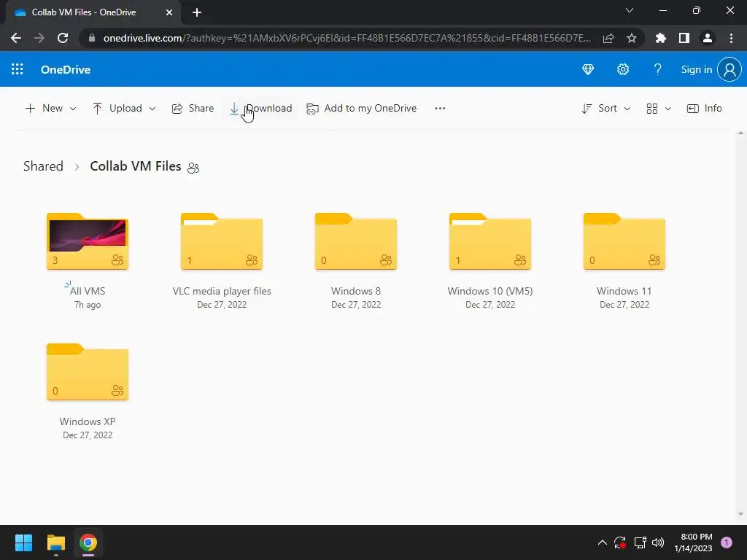Go forward in the browser
747x560 pixels.
(x=39, y=38)
